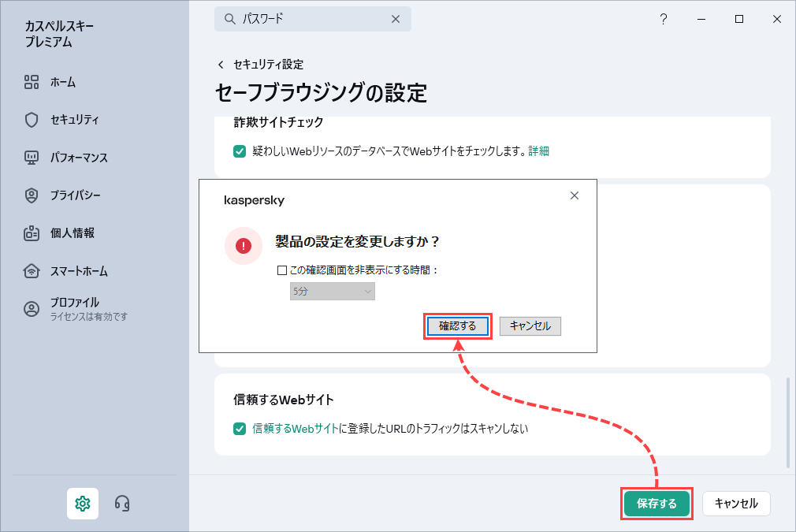Confirm changes with the 確認する button
Screen dimensions: 796x532
459,326
